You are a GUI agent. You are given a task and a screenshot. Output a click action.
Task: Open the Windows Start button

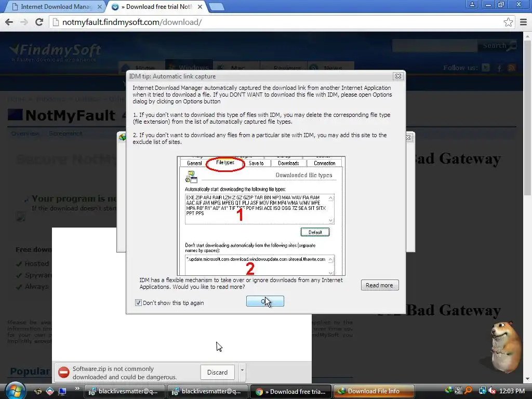click(14, 391)
